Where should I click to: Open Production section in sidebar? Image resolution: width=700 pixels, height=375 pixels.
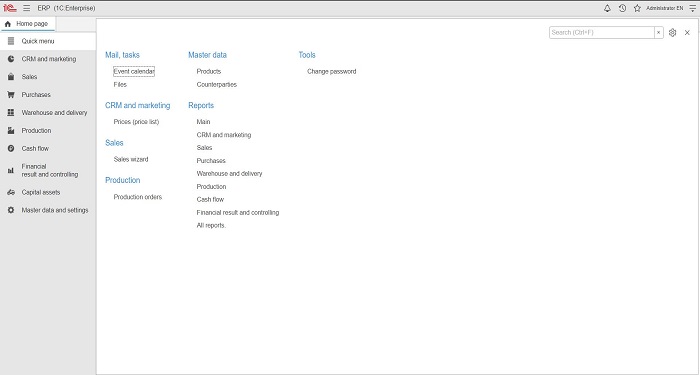coord(36,130)
